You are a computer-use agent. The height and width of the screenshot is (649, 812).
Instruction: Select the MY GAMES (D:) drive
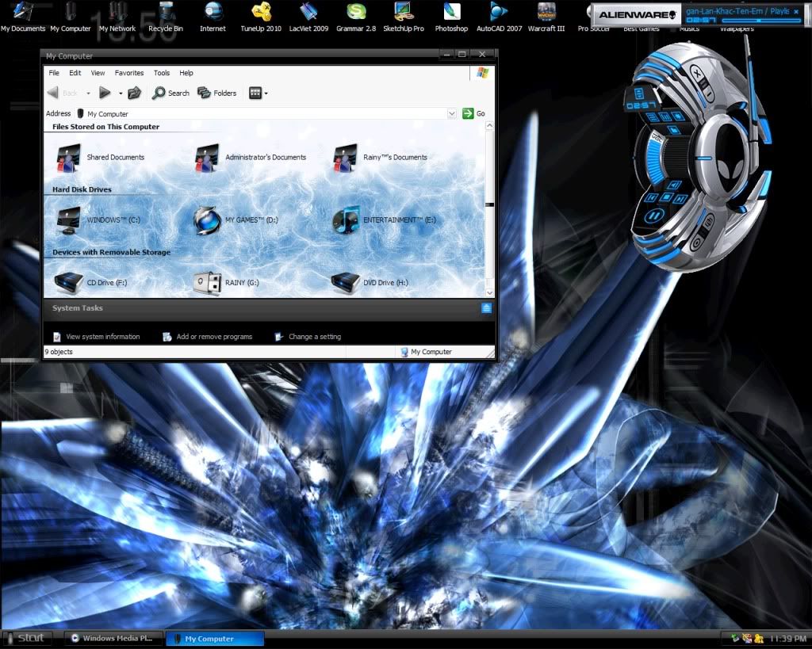coord(236,220)
